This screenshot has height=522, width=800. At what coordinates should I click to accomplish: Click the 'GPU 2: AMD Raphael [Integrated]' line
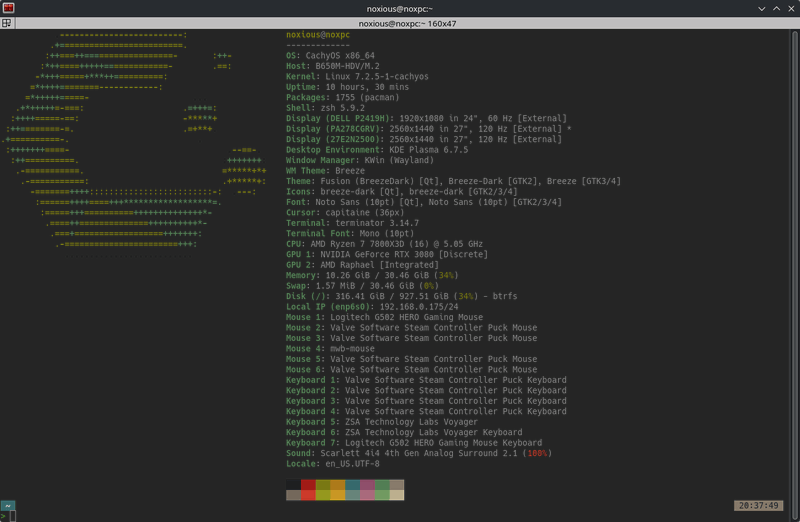tap(362, 265)
